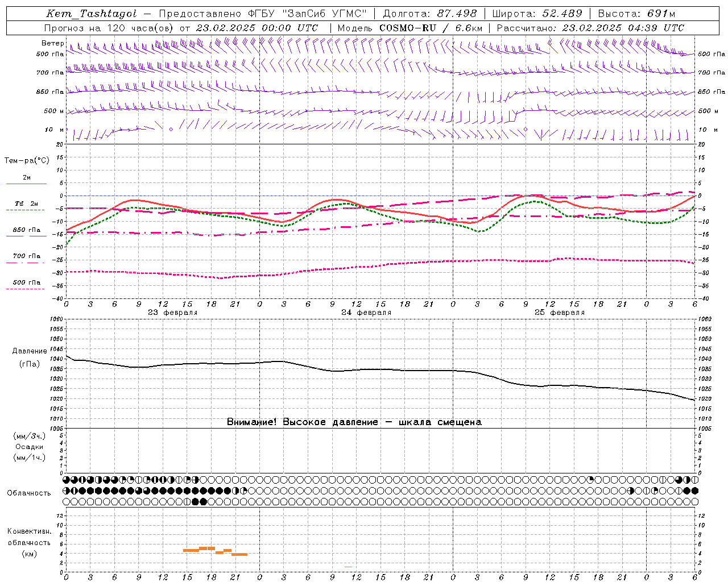Image resolution: width=728 pixels, height=582 pixels.
Task: Click the 'Td 2м' dew point legend label
Action: pyautogui.click(x=26, y=203)
